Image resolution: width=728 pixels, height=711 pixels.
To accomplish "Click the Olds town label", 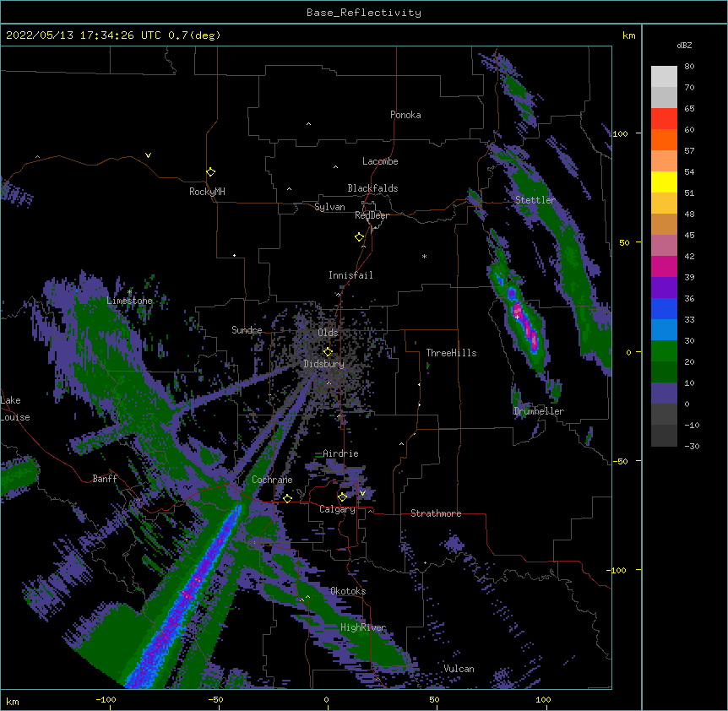I will [328, 333].
